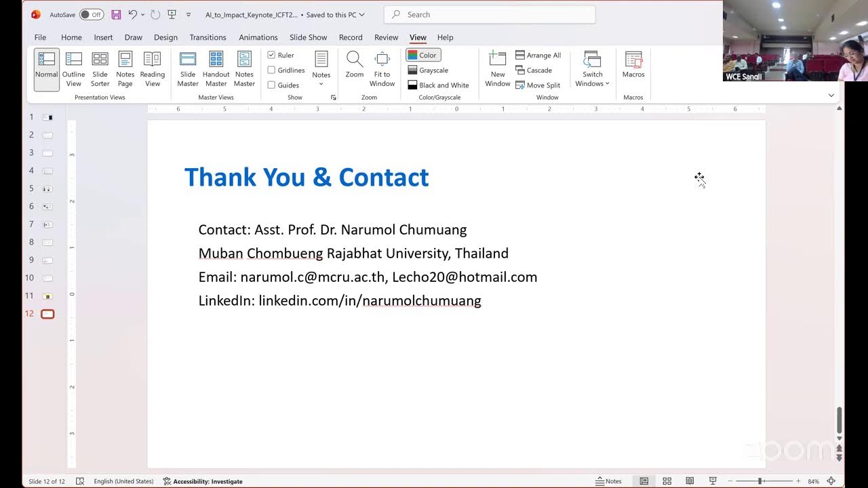Uncheck the Ruler checkbox

pos(271,55)
